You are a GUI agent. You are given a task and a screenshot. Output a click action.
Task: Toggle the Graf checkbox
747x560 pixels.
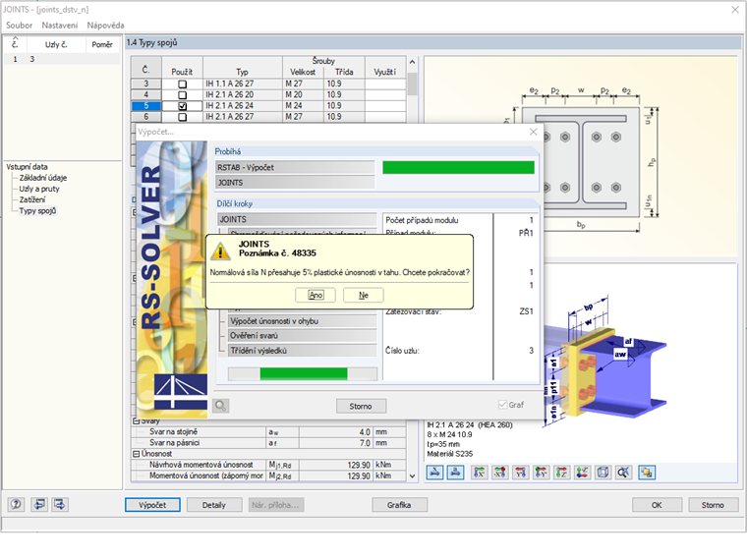point(502,405)
